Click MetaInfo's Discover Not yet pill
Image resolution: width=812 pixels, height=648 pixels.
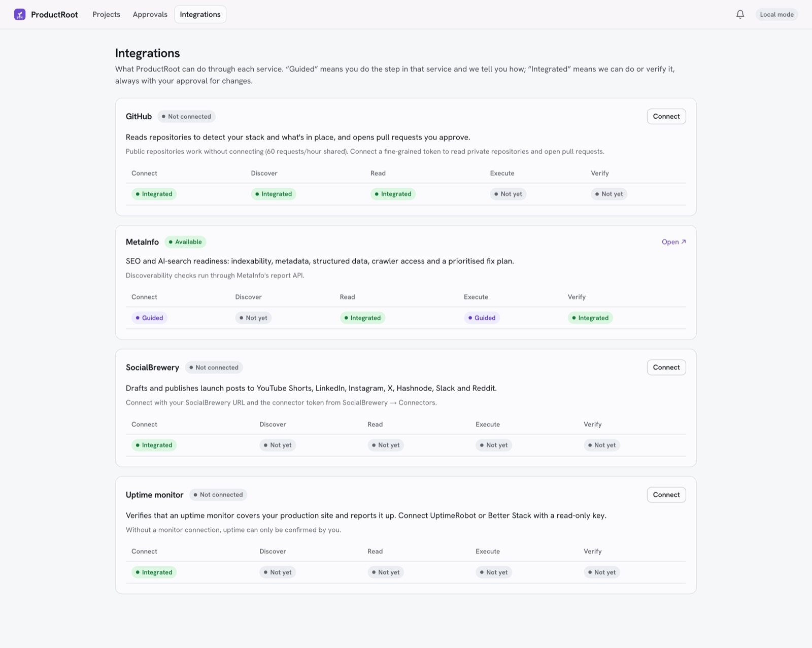coord(253,318)
